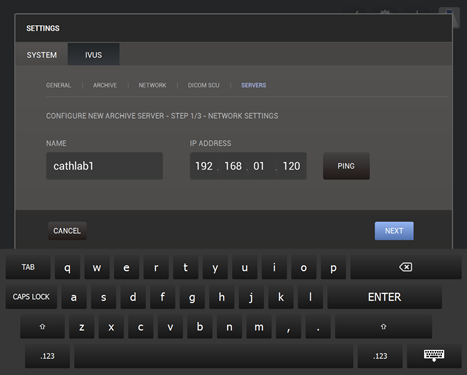467x375 pixels.
Task: Tap the i key
Action: 274,267
